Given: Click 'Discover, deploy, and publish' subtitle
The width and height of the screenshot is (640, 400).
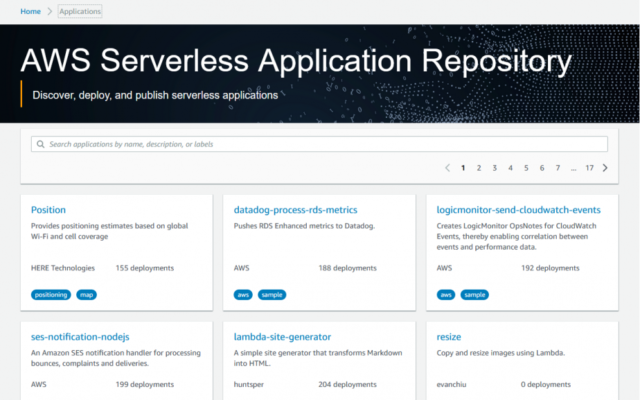Looking at the screenshot, I should pos(155,95).
